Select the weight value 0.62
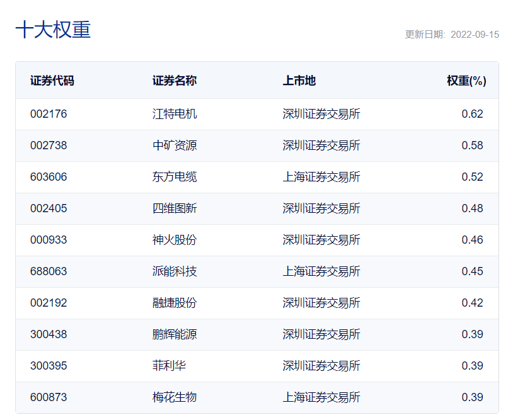The image size is (513, 420). (473, 114)
